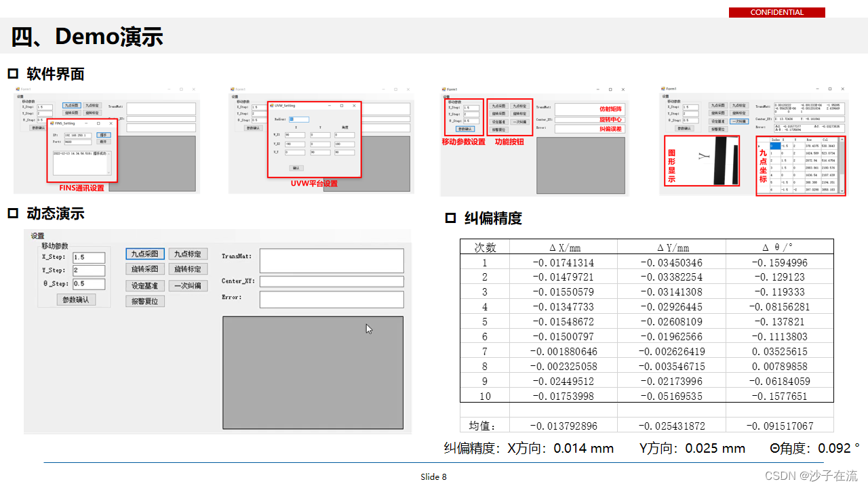Image resolution: width=868 pixels, height=488 pixels.
Task: Click the empty TransMat text box
Action: point(332,261)
